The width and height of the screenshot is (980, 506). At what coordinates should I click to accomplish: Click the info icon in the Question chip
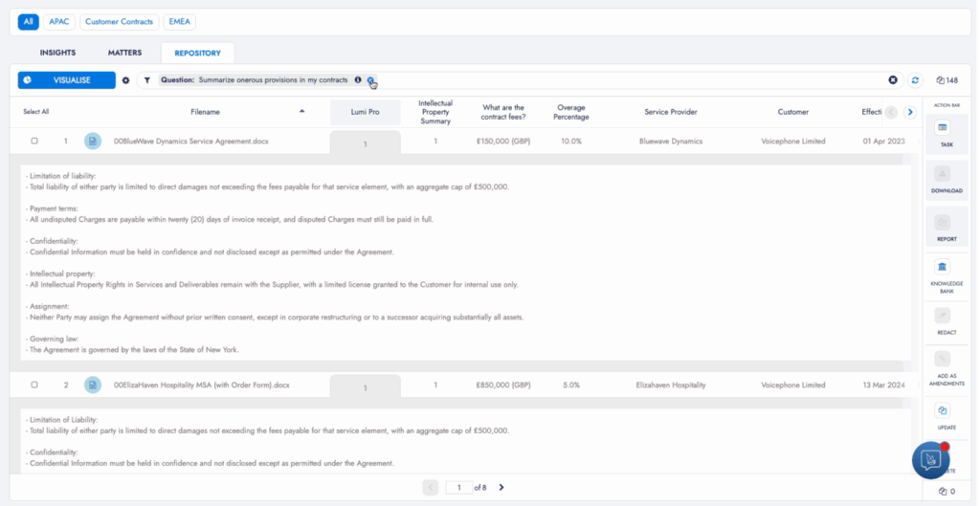pyautogui.click(x=358, y=80)
